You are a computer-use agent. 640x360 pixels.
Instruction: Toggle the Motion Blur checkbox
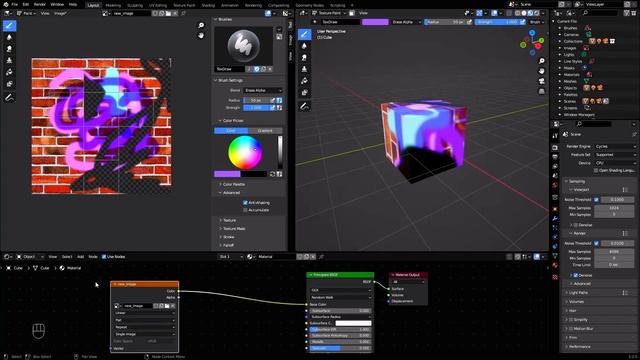point(571,329)
